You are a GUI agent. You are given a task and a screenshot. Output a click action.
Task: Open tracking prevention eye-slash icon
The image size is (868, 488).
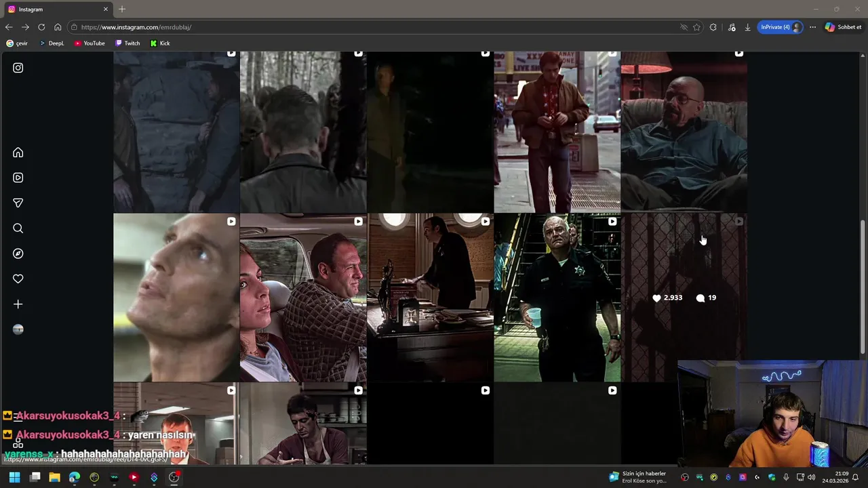click(684, 27)
